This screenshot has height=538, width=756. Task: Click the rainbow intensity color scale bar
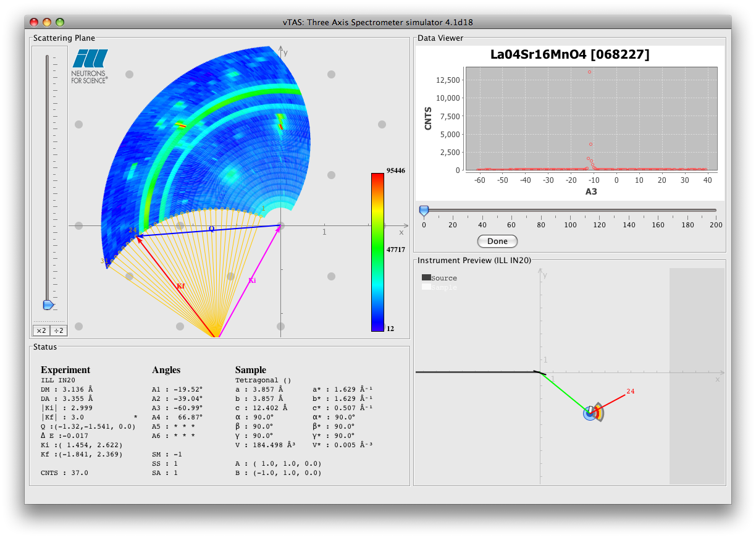377,252
